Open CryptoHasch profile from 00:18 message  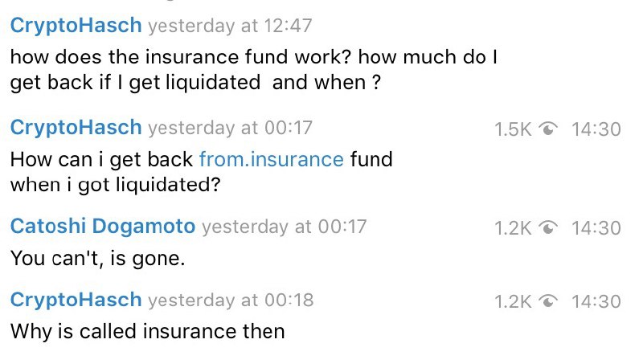click(76, 300)
